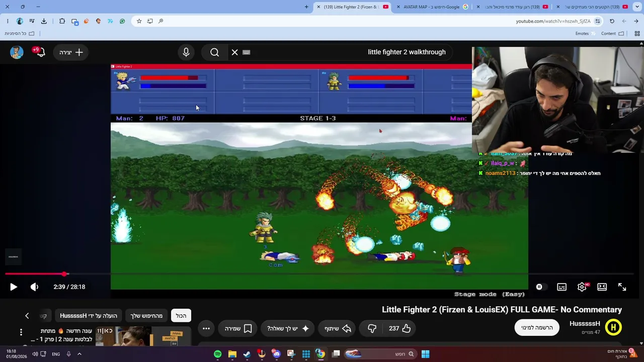
Task: Open Chrome profile avatar
Action: (20, 21)
